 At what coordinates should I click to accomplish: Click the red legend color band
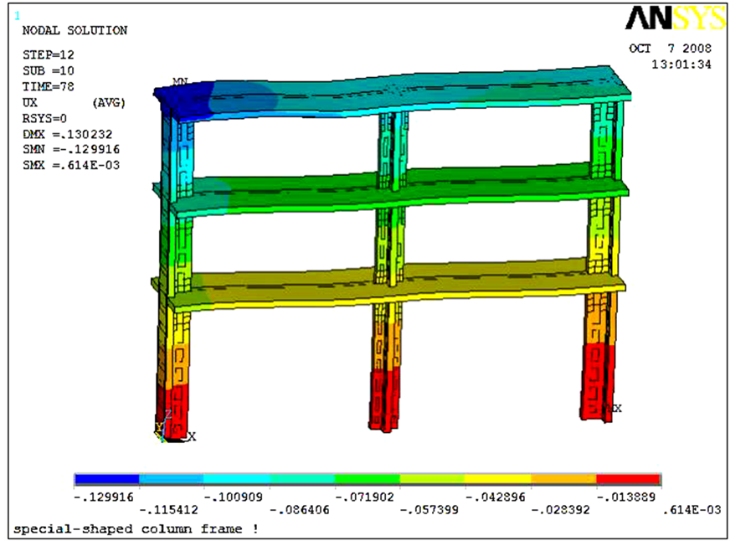(628, 480)
